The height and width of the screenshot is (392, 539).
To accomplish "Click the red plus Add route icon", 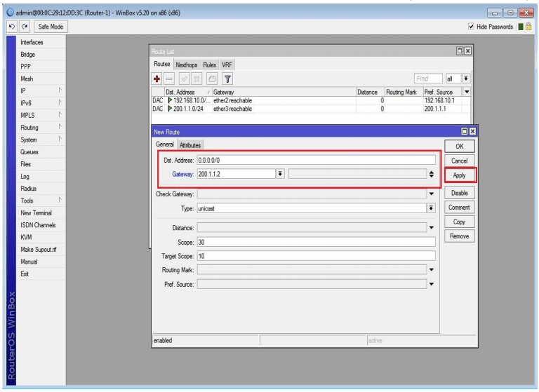I will 158,79.
